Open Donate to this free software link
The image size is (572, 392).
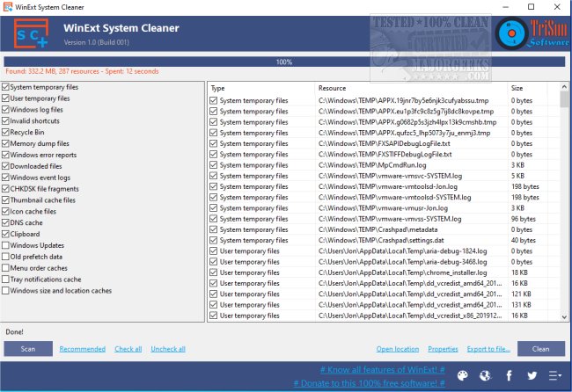(370, 383)
